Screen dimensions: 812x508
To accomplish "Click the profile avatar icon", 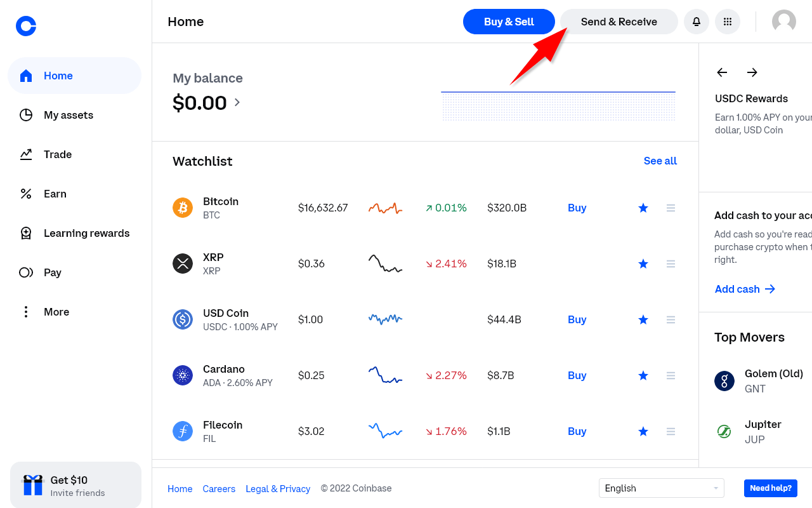I will tap(784, 22).
